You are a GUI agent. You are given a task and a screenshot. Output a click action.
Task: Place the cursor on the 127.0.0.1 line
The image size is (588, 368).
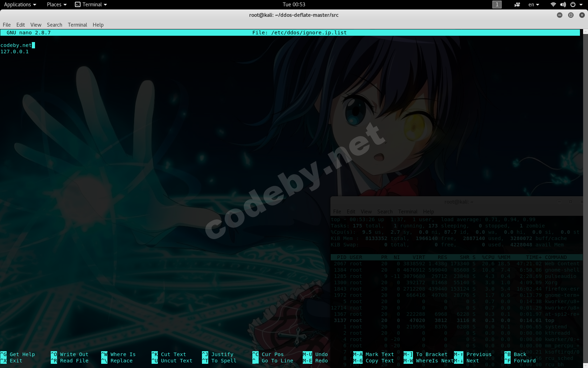pyautogui.click(x=14, y=52)
